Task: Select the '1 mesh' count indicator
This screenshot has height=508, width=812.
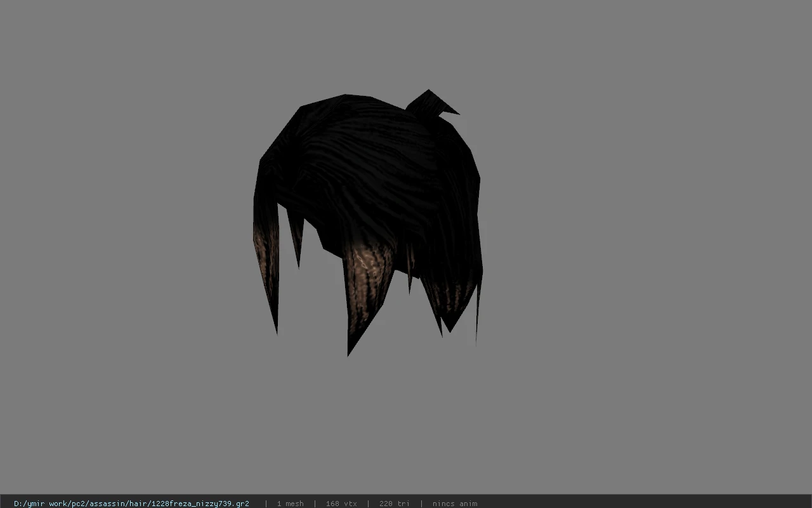Action: pyautogui.click(x=290, y=504)
